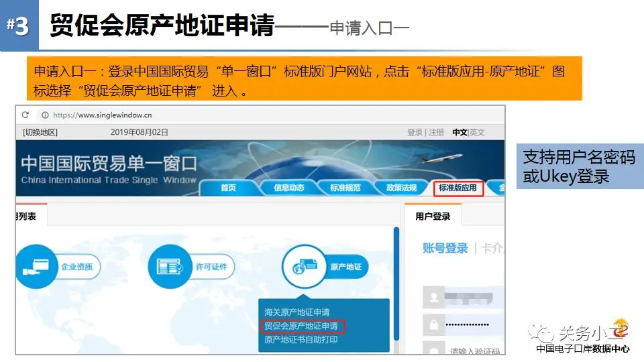Open the 标准规范 navigation tab
This screenshot has height=362, width=644.
pyautogui.click(x=345, y=188)
